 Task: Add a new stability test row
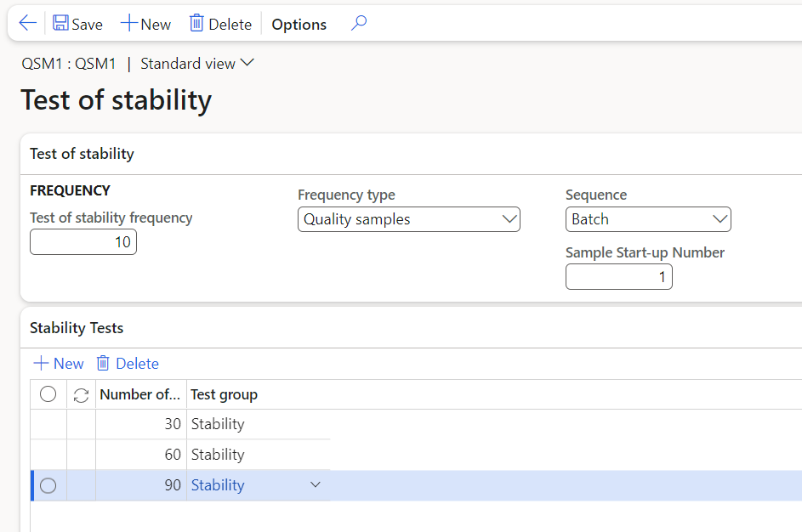point(59,364)
